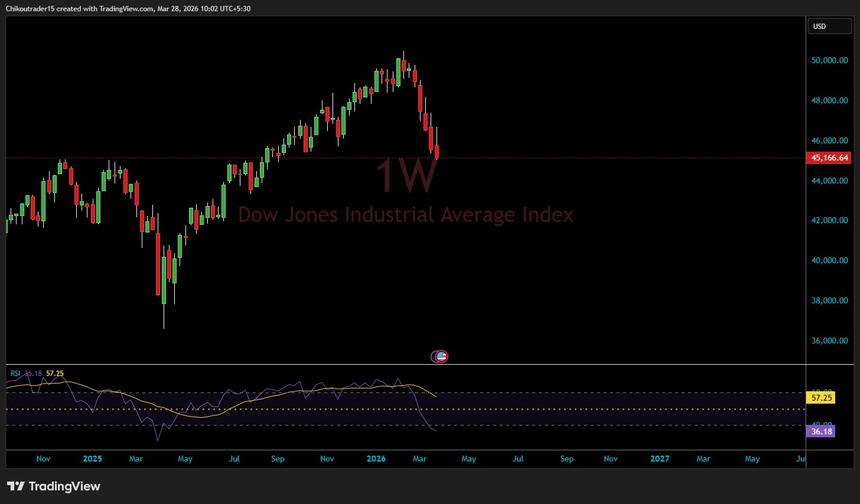Click the TradingView logo in the footer

(54, 486)
